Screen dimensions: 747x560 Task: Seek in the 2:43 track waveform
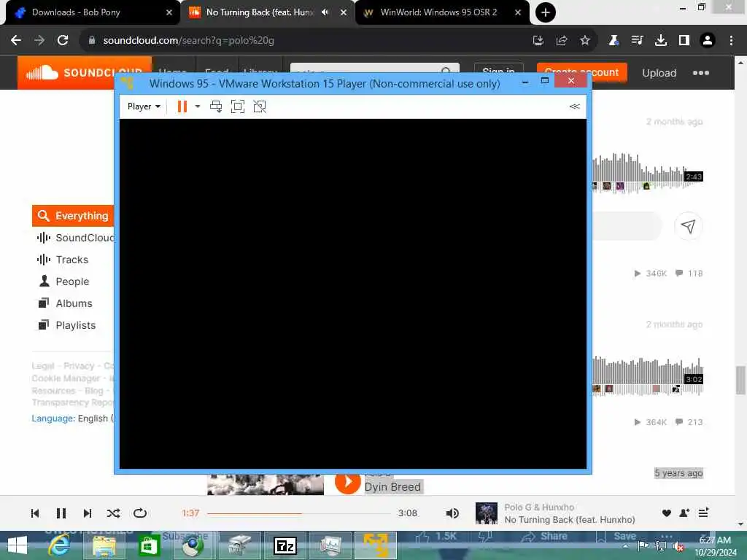pos(647,174)
